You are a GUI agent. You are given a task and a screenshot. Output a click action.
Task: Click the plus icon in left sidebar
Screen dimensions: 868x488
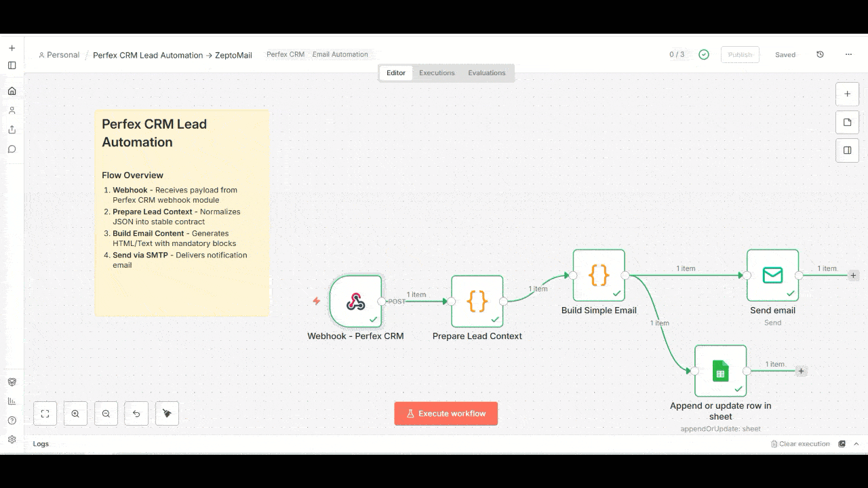pyautogui.click(x=12, y=48)
